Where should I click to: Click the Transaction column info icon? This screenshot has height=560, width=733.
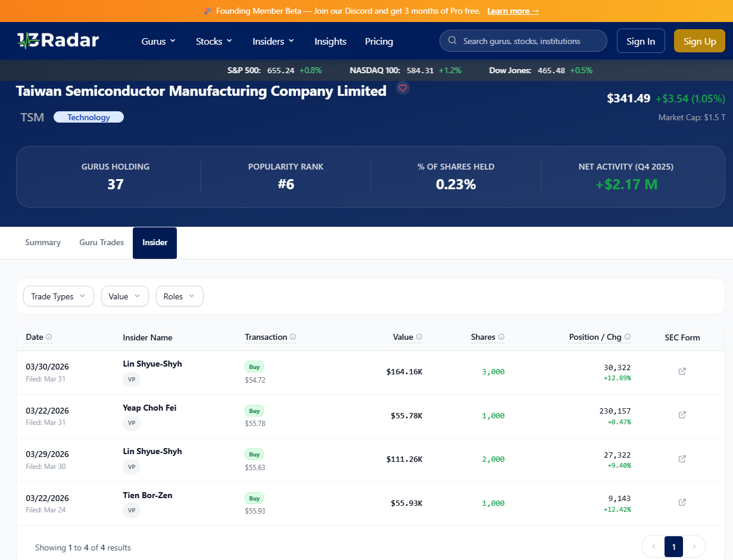pos(293,337)
